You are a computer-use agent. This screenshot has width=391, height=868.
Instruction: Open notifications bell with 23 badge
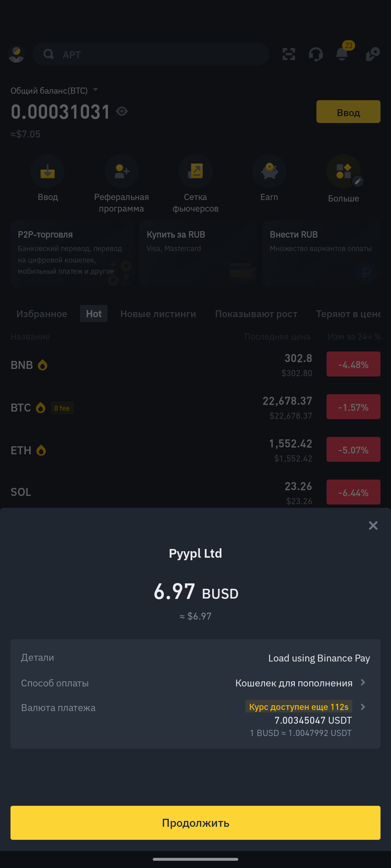tap(342, 54)
